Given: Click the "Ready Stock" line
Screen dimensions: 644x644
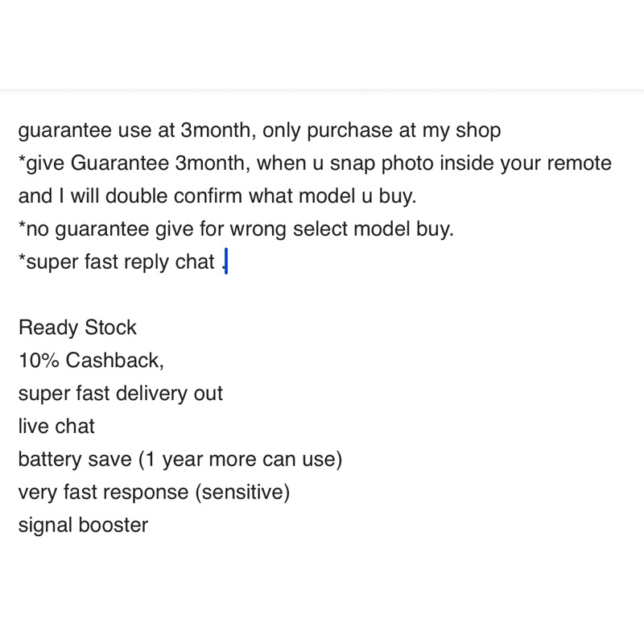Looking at the screenshot, I should click(77, 328).
